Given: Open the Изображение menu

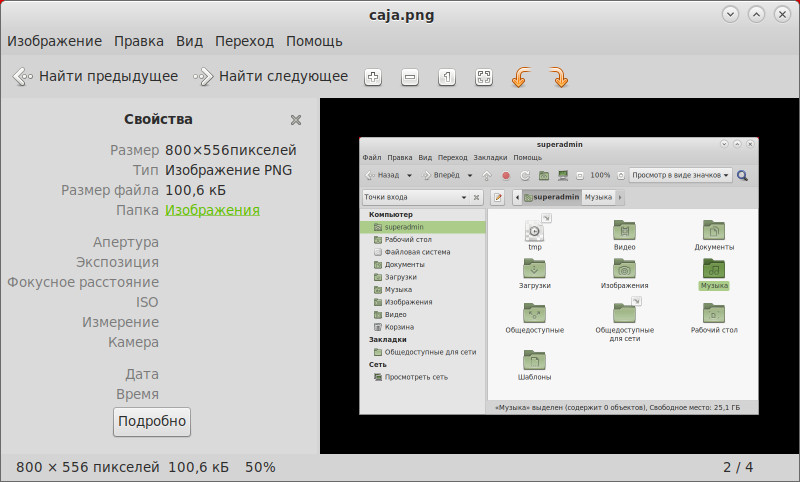Looking at the screenshot, I should 55,41.
